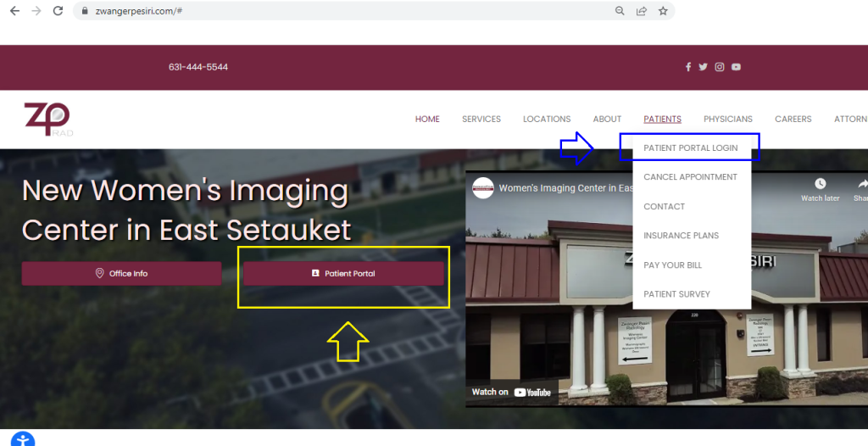
Task: Click the heading New Women's Imaging Center
Action: pyautogui.click(x=186, y=210)
